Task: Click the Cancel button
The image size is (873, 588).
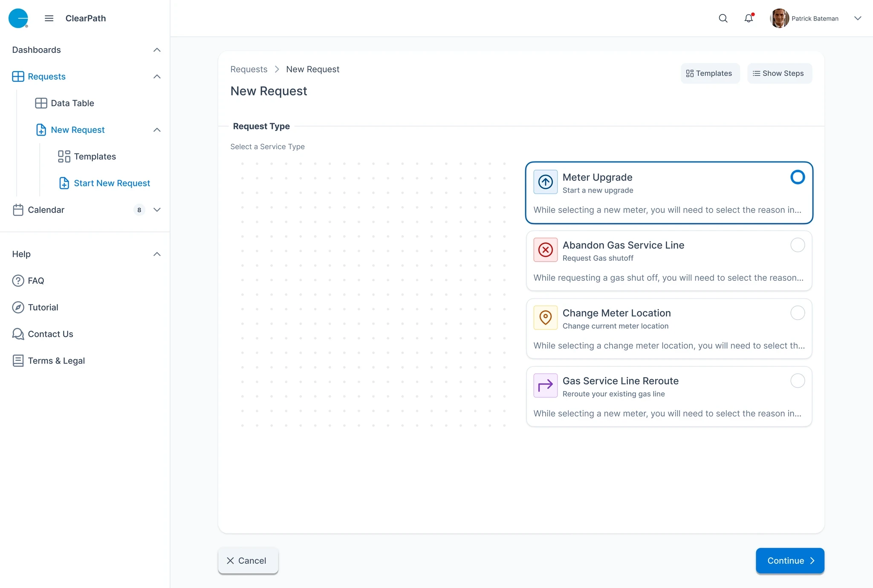Action: [x=248, y=561]
